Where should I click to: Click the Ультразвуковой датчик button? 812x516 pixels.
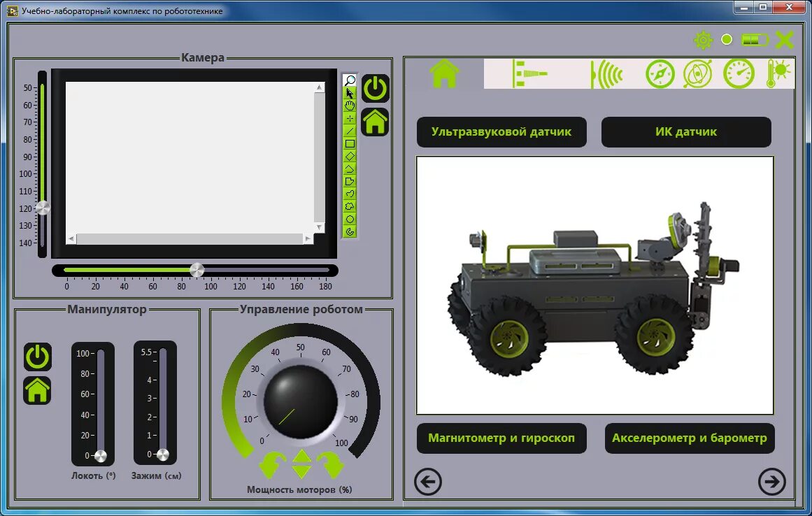click(x=501, y=131)
